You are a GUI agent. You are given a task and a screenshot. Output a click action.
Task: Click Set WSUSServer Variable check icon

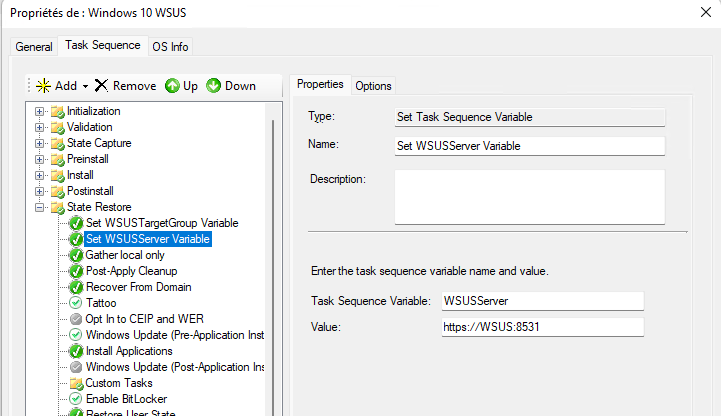click(x=76, y=239)
